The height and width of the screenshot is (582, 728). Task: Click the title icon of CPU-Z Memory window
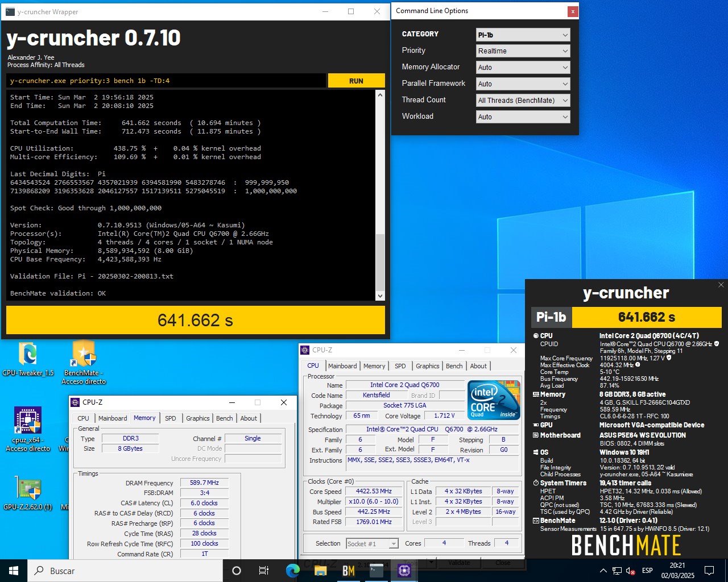(75, 402)
